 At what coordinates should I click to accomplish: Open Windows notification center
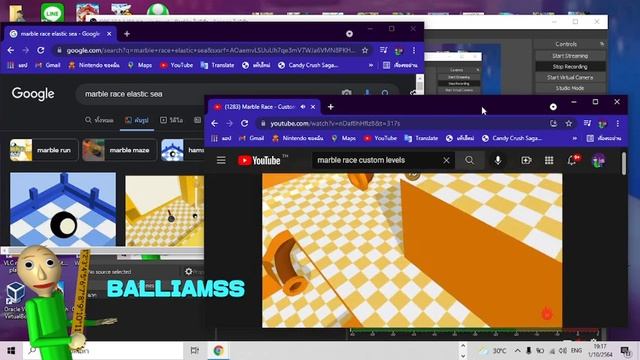coord(625,351)
